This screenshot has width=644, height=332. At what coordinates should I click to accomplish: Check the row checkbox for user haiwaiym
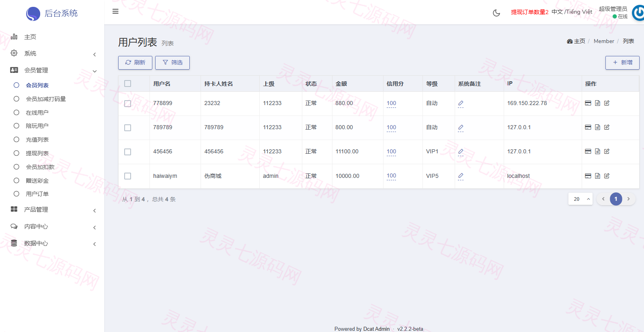[128, 176]
